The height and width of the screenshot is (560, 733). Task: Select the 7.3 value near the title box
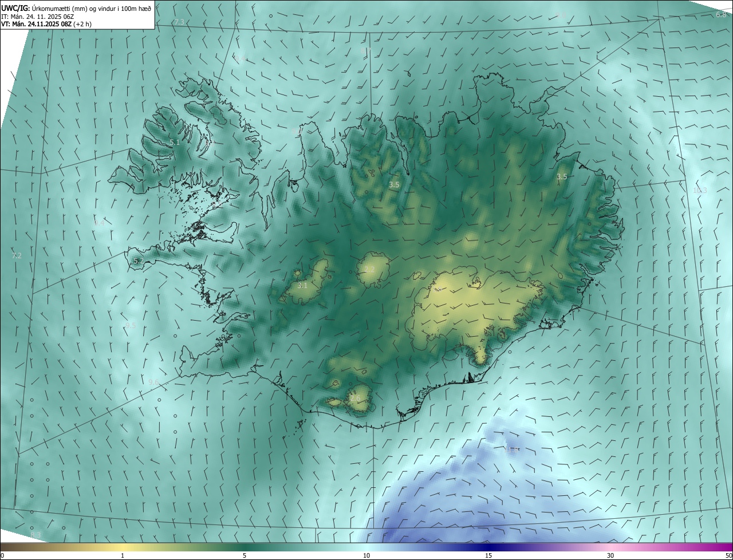tap(179, 22)
